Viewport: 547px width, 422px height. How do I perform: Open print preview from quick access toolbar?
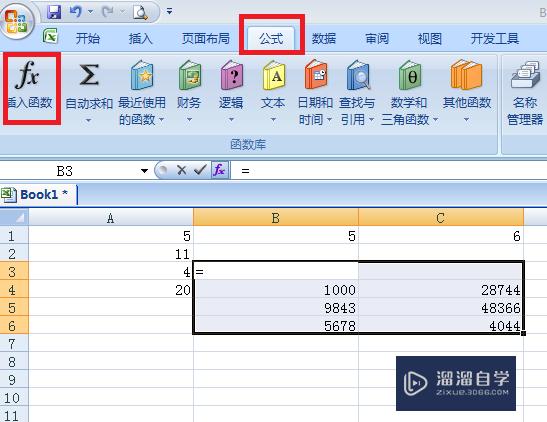pos(140,12)
